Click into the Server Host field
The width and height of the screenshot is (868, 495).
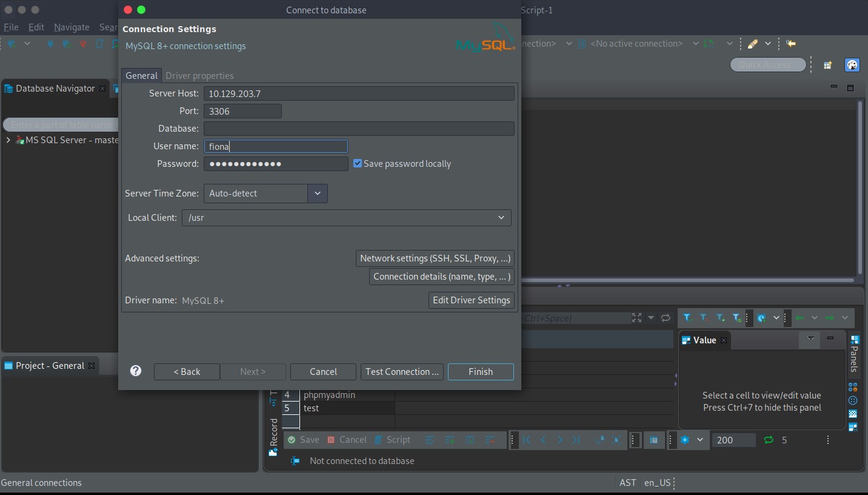(x=359, y=93)
